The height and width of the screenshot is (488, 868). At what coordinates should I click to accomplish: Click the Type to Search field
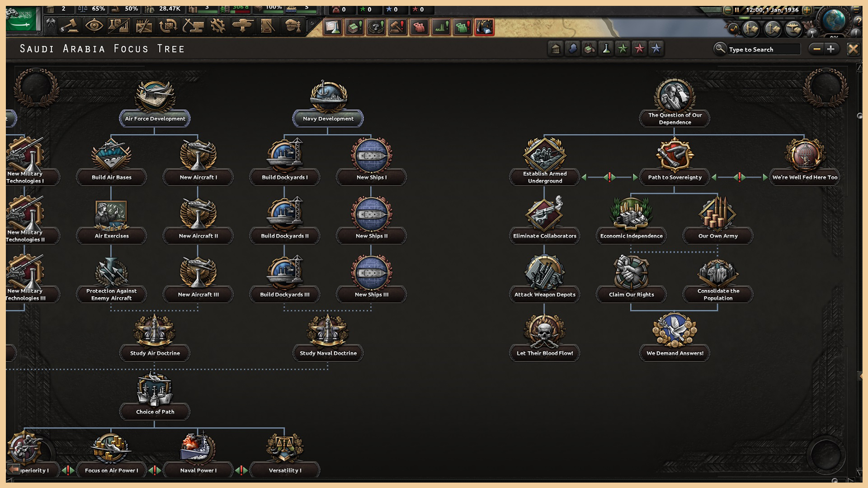click(x=764, y=49)
